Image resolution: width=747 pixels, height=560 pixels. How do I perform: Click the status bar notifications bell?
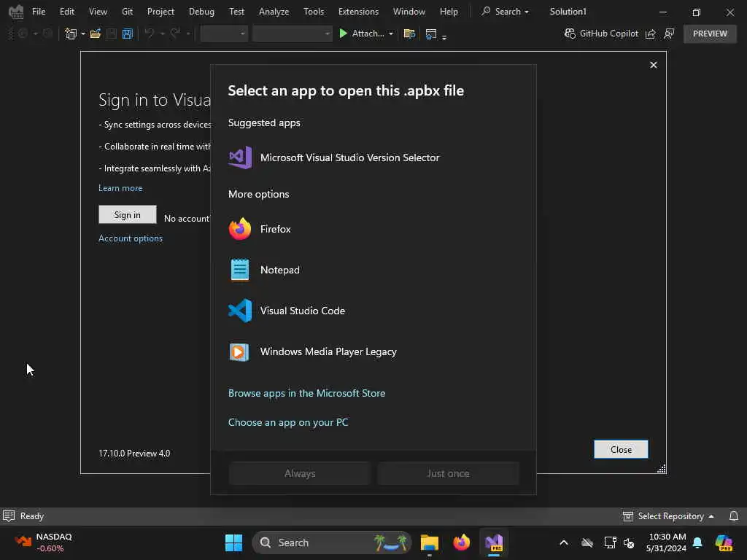[734, 516]
